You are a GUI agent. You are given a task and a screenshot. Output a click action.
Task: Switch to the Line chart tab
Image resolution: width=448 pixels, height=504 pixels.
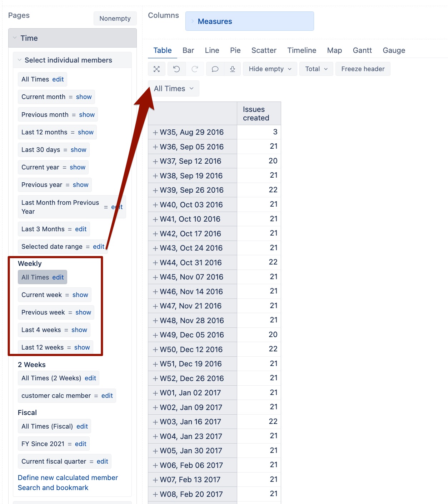point(212,50)
